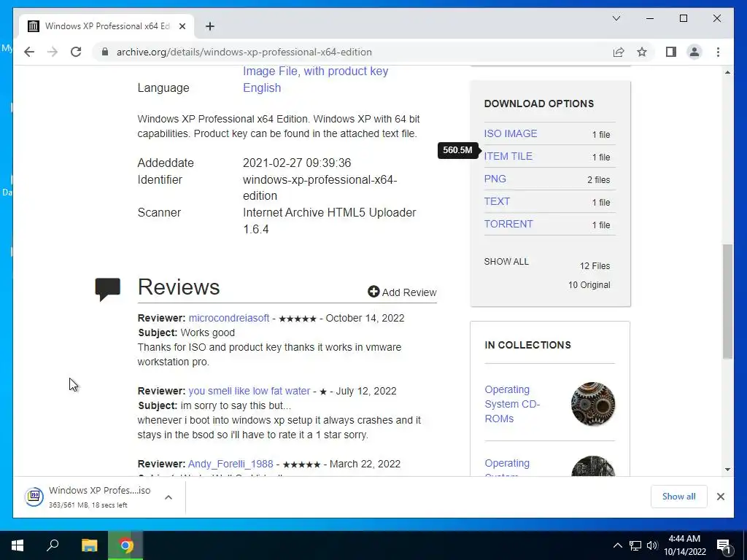This screenshot has width=747, height=560.
Task: Click the browser forward arrow
Action: [53, 52]
